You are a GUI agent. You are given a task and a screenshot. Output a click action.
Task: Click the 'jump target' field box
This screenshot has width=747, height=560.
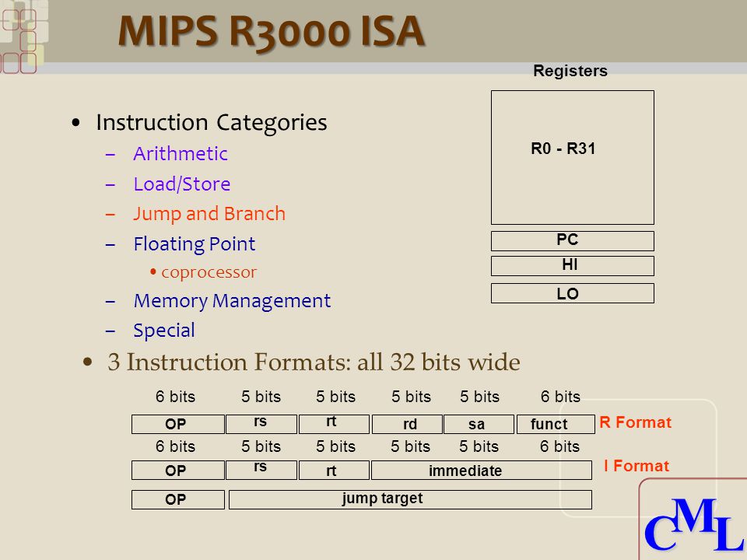[410, 499]
